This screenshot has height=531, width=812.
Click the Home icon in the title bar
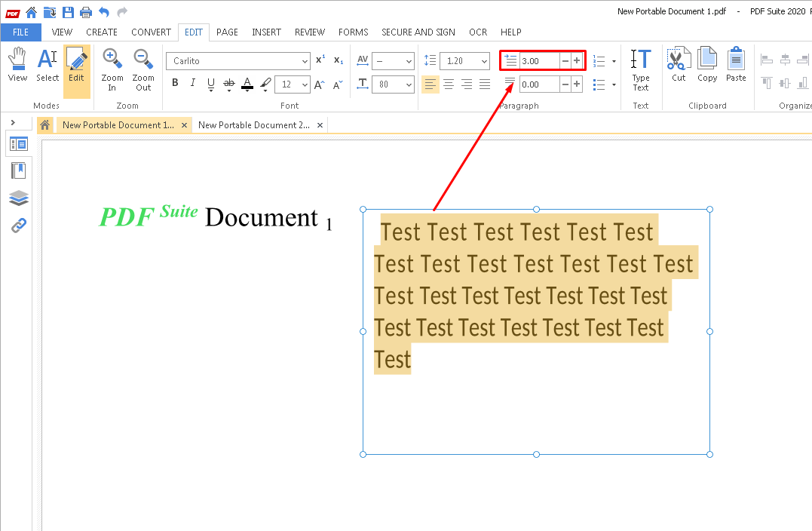(31, 12)
